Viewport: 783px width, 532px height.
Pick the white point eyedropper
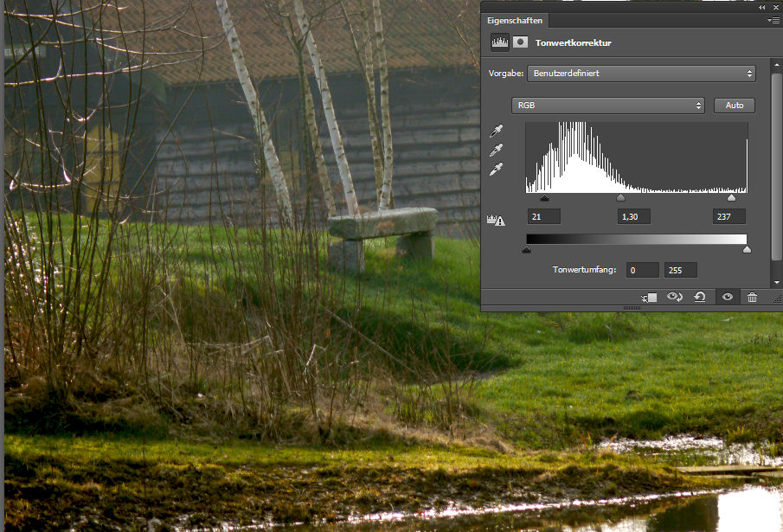[496, 170]
